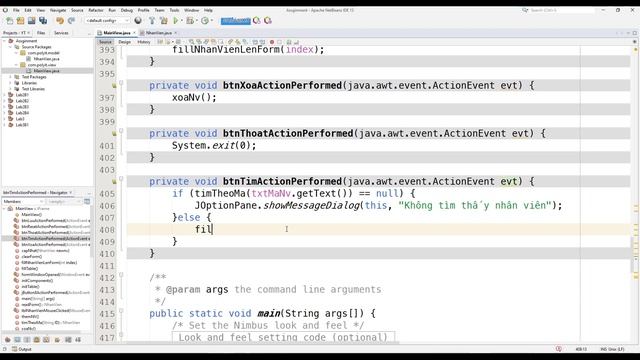This screenshot has width=640, height=360.
Task: Expand the Libraries node
Action: click(x=10, y=83)
